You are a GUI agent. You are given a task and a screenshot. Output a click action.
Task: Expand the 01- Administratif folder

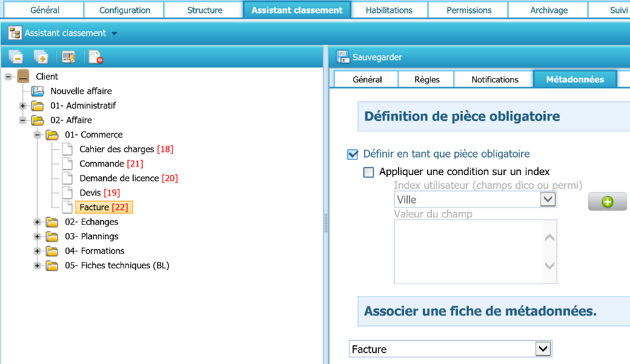(x=23, y=105)
